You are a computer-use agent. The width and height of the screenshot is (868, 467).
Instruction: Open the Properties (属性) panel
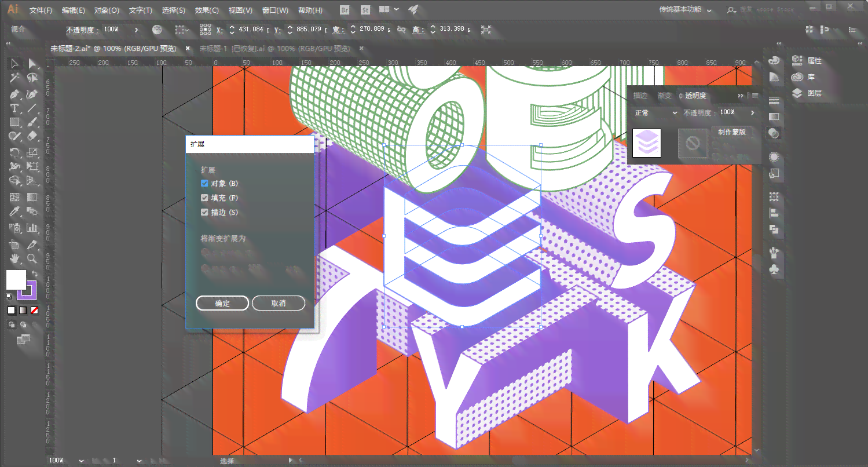(807, 60)
